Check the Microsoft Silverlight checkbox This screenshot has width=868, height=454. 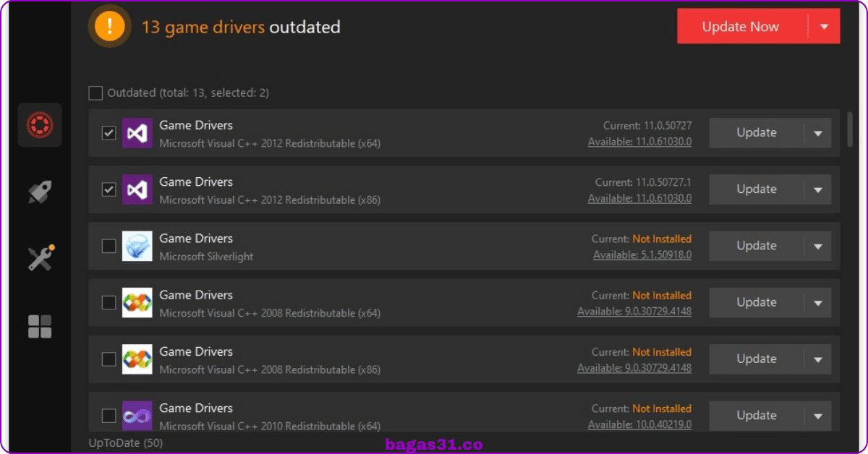[109, 246]
